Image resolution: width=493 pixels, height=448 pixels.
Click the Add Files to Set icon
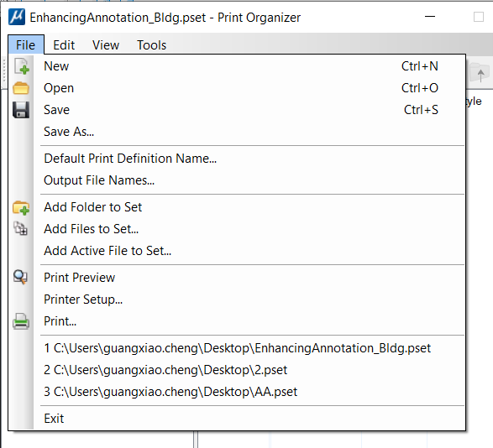click(21, 228)
